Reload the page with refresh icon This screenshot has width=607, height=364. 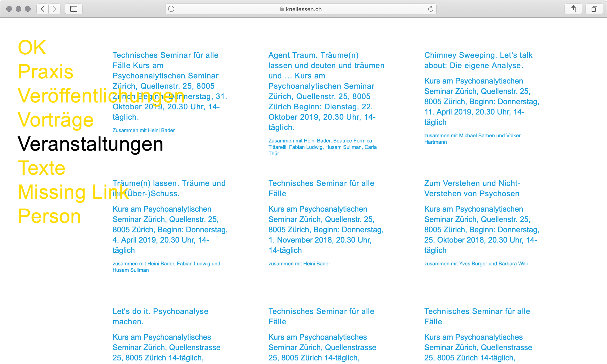coord(431,9)
